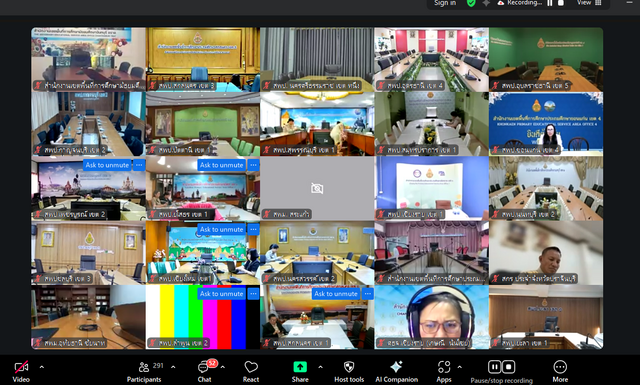Open the React emoji menu
640x385 pixels.
[x=251, y=371]
